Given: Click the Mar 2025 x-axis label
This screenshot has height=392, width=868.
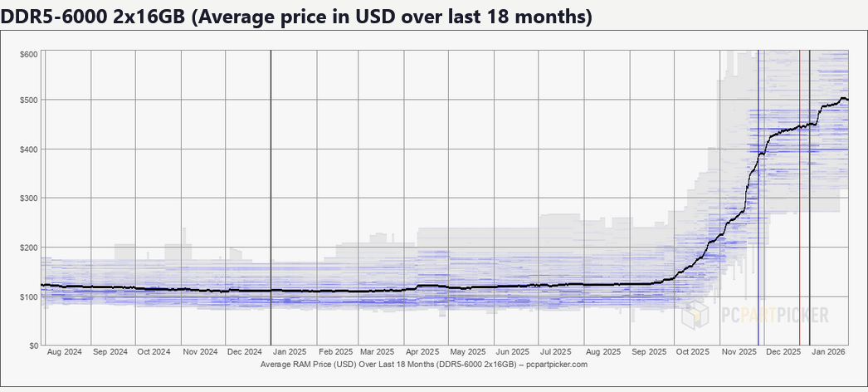Looking at the screenshot, I should tap(378, 353).
